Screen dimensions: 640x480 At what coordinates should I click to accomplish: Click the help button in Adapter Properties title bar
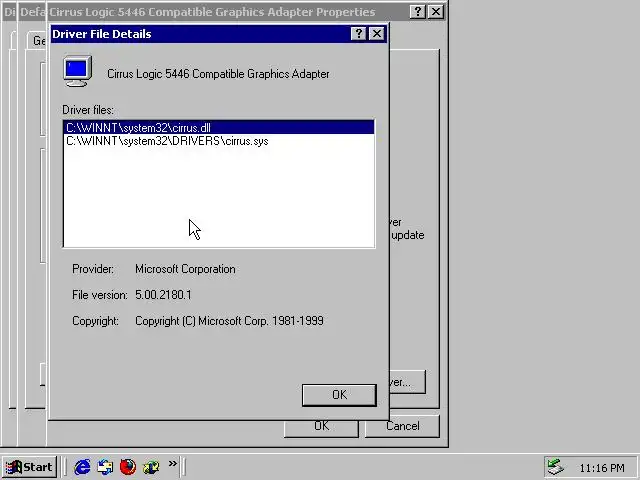(x=418, y=11)
